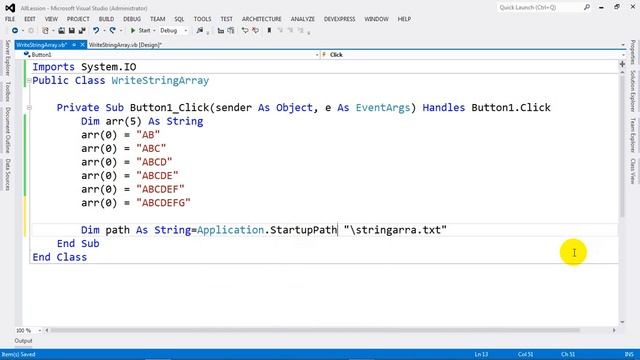
Task: Click the Visual Studio logo icon
Action: pos(10,8)
